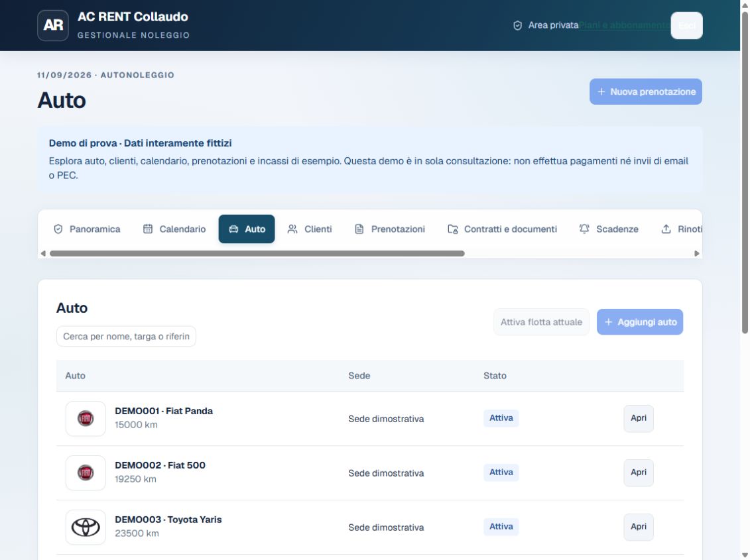
Task: Click the 19250 km mileage text
Action: click(135, 479)
